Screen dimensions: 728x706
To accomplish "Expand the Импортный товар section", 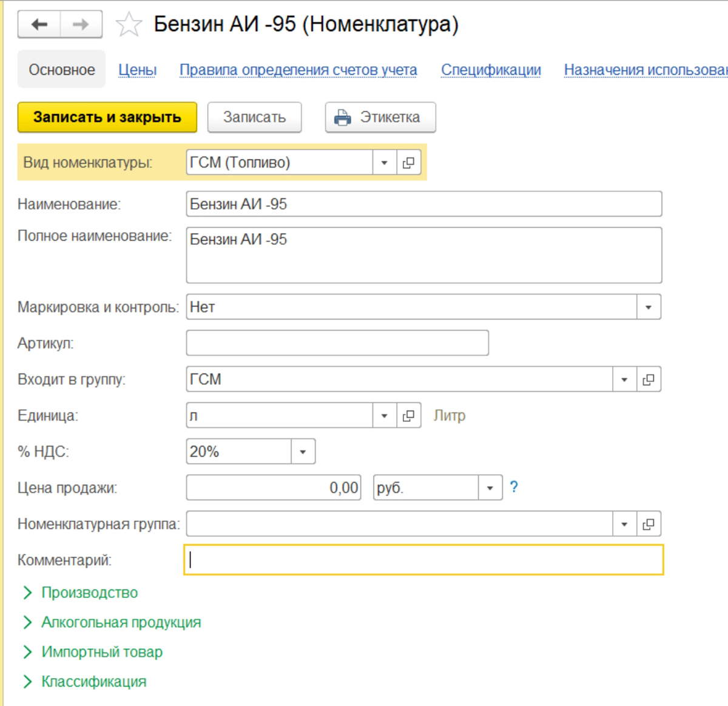I will click(101, 652).
